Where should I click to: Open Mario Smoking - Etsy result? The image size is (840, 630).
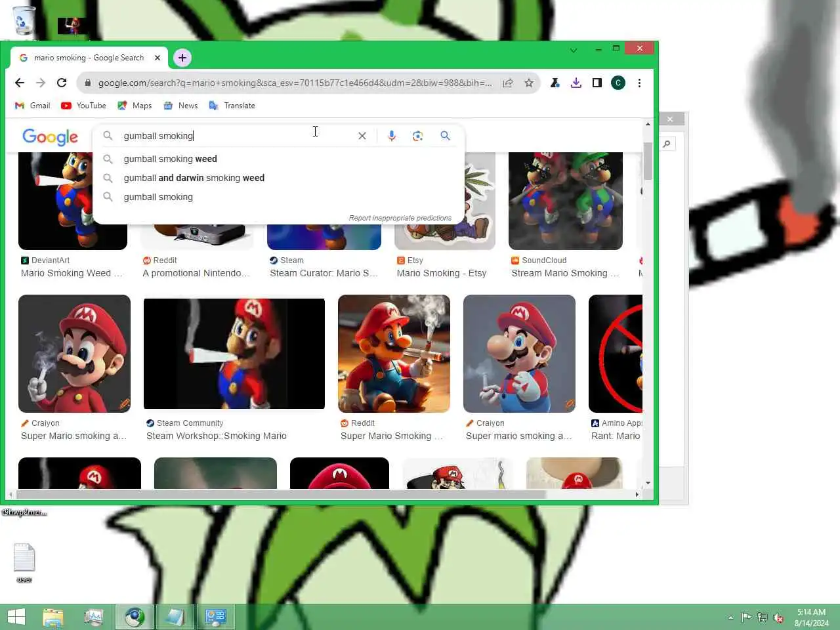(x=442, y=274)
